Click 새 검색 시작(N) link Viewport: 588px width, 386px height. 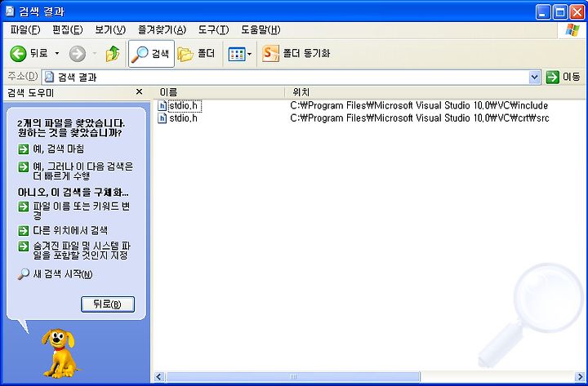(x=63, y=274)
